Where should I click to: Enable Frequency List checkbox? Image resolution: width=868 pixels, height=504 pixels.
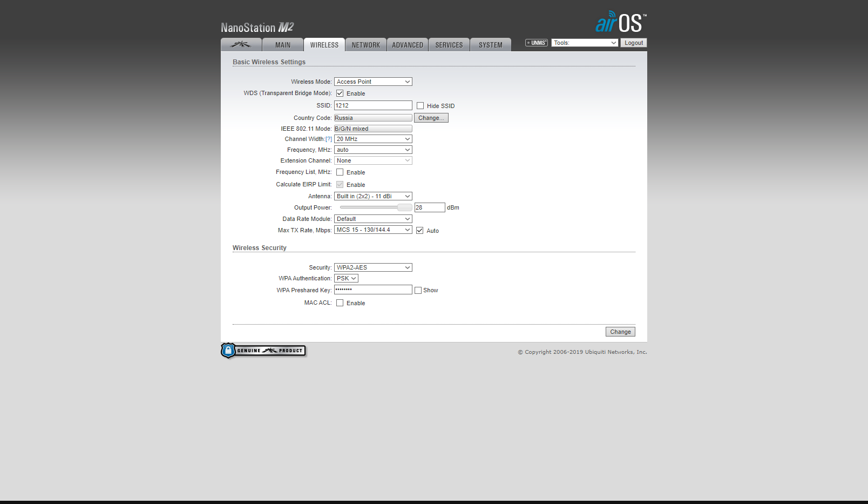[x=340, y=172]
